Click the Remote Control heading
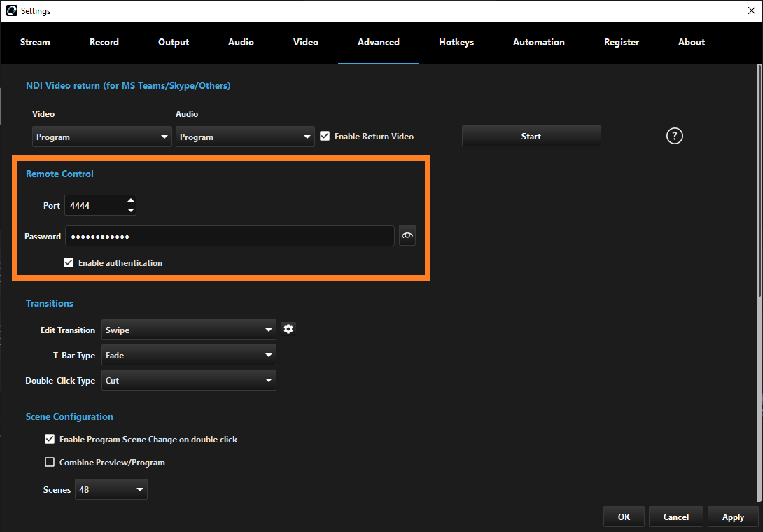 (59, 174)
